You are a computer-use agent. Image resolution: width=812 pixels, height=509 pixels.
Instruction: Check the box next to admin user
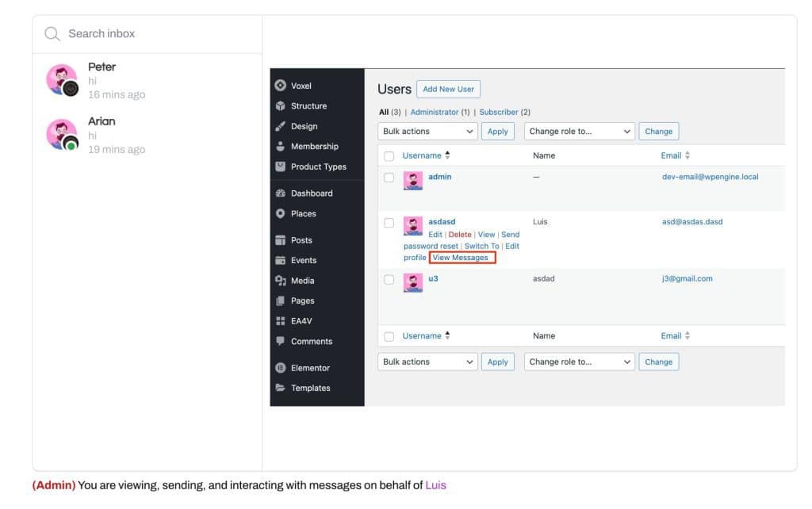(x=389, y=178)
